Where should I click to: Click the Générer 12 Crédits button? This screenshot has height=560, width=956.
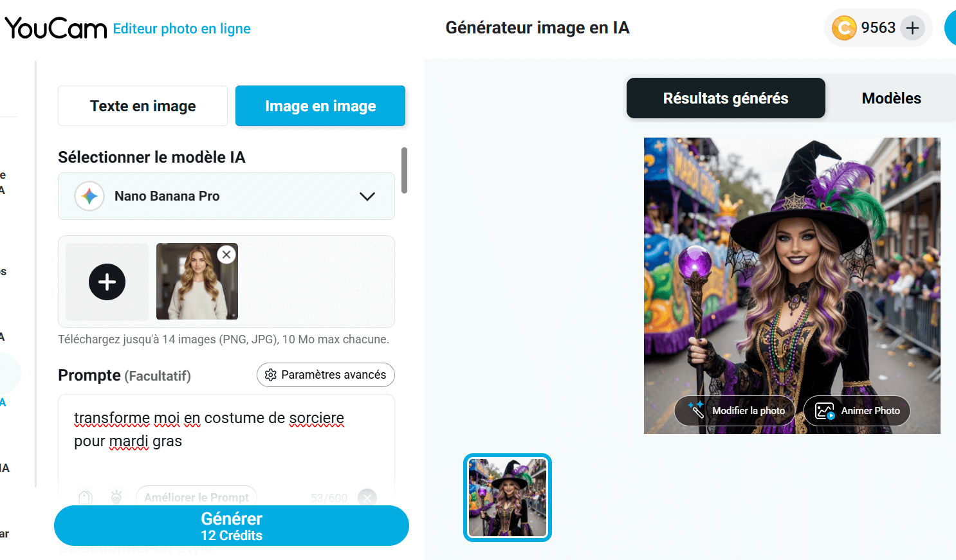(232, 526)
